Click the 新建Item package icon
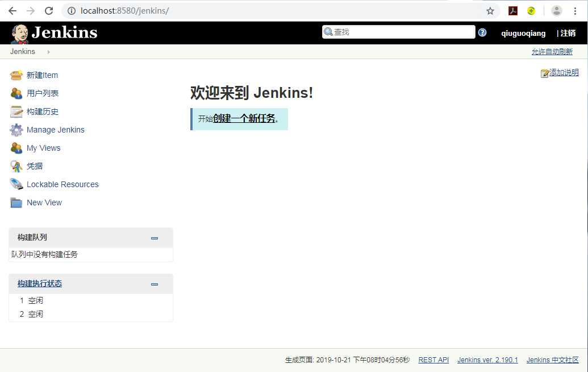Image resolution: width=588 pixels, height=372 pixels. pyautogui.click(x=16, y=75)
